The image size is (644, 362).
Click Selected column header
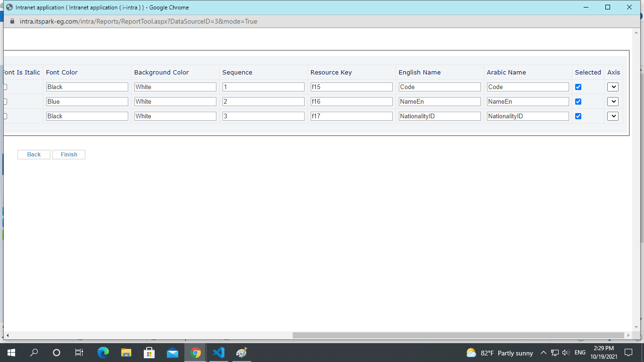[x=588, y=72]
